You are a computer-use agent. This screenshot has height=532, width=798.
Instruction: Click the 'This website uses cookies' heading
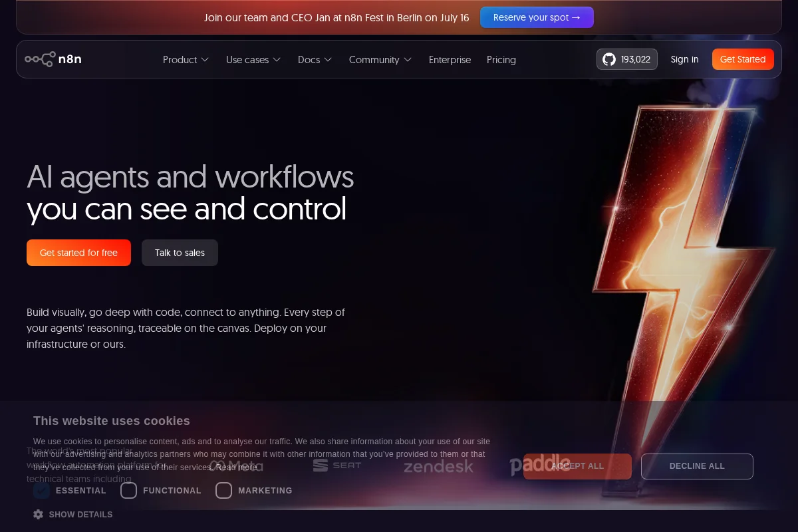[x=112, y=421]
